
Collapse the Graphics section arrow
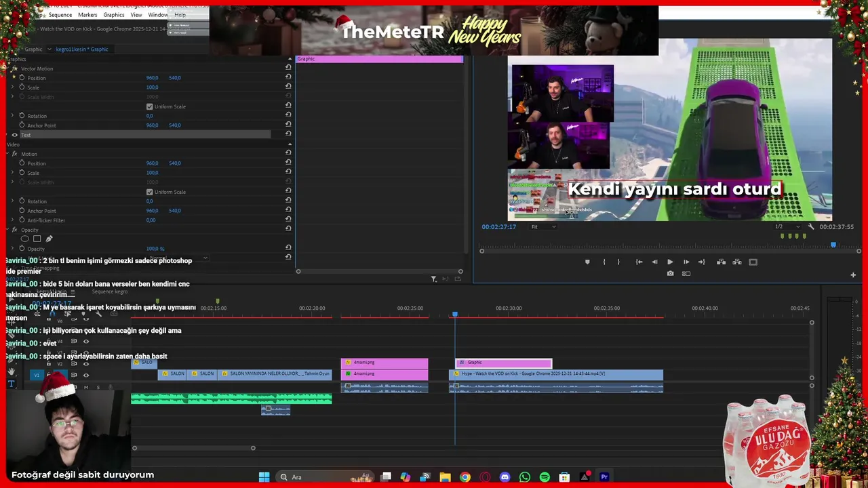coord(290,58)
